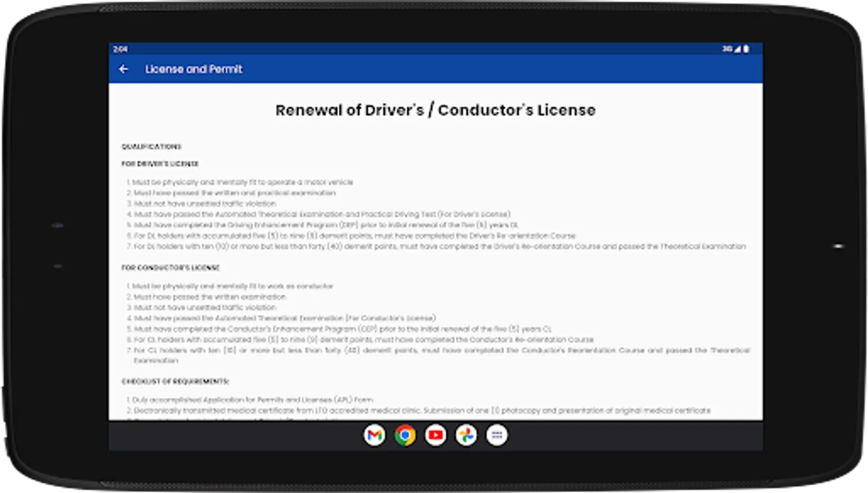
Task: Click 'Conductor's Enhancement Program (CEP)' line
Action: 339,329
